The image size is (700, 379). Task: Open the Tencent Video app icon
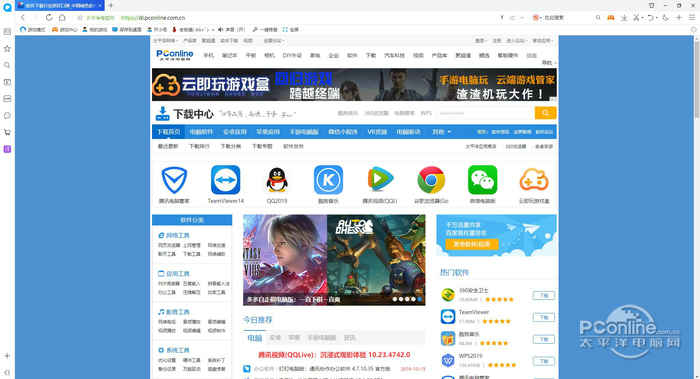coord(380,179)
